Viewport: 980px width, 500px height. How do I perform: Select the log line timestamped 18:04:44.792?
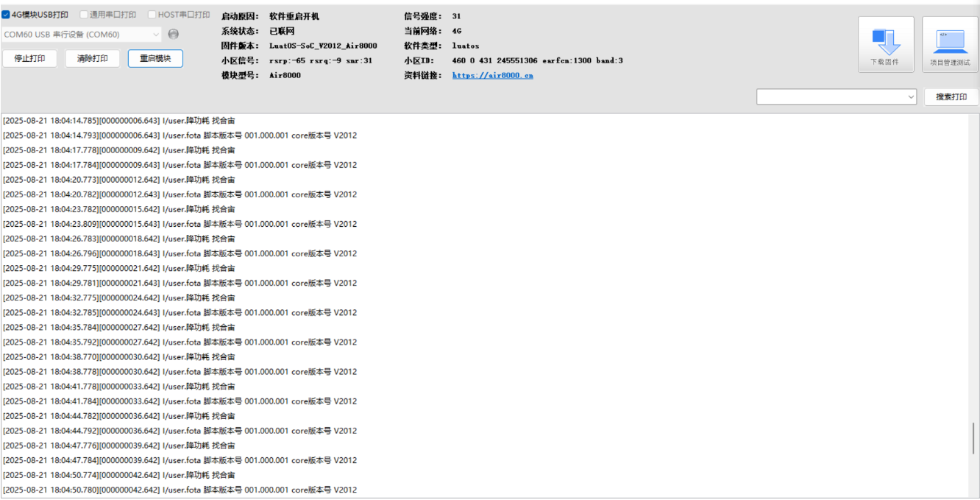(x=180, y=431)
